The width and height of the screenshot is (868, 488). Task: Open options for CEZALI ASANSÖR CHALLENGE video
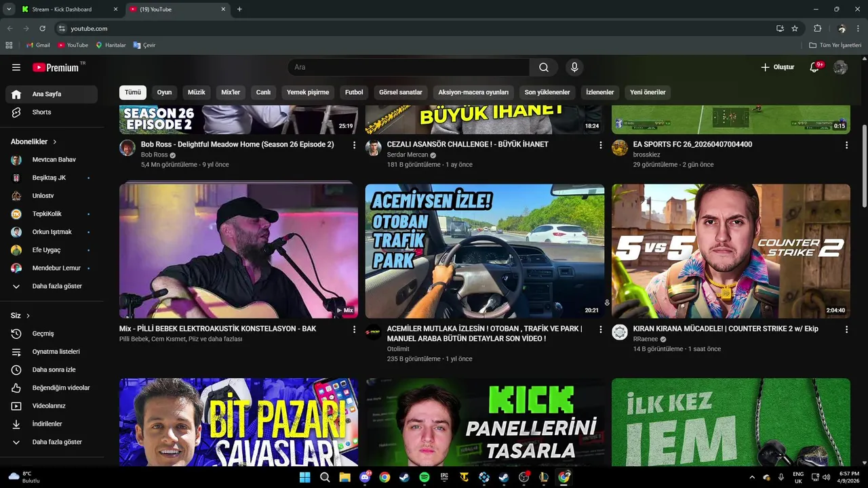click(600, 145)
